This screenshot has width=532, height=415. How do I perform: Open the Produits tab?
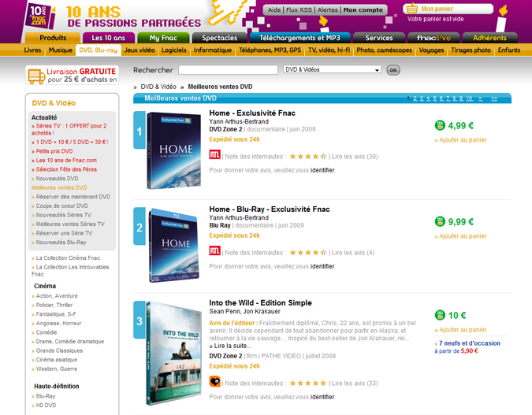pos(53,38)
